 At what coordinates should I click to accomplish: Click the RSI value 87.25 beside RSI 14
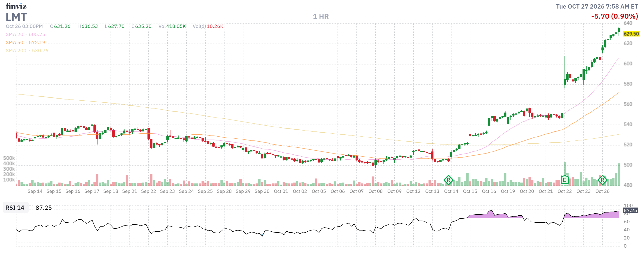pyautogui.click(x=44, y=208)
